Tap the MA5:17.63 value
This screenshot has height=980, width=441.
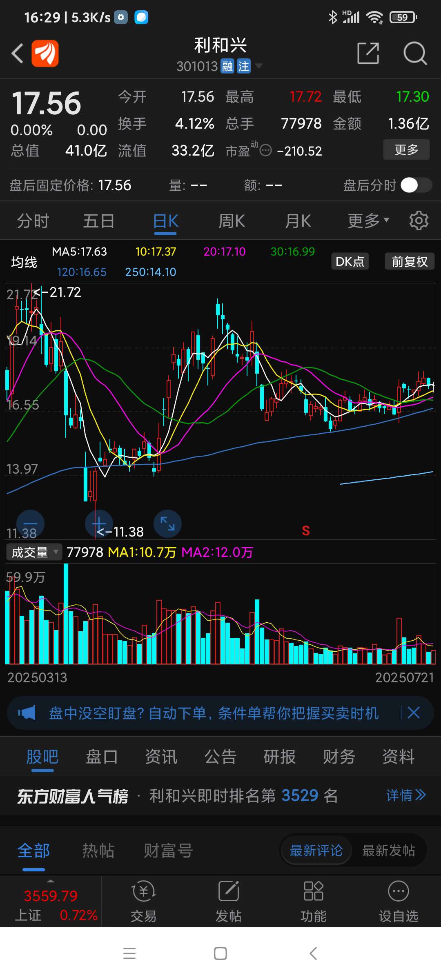click(79, 252)
